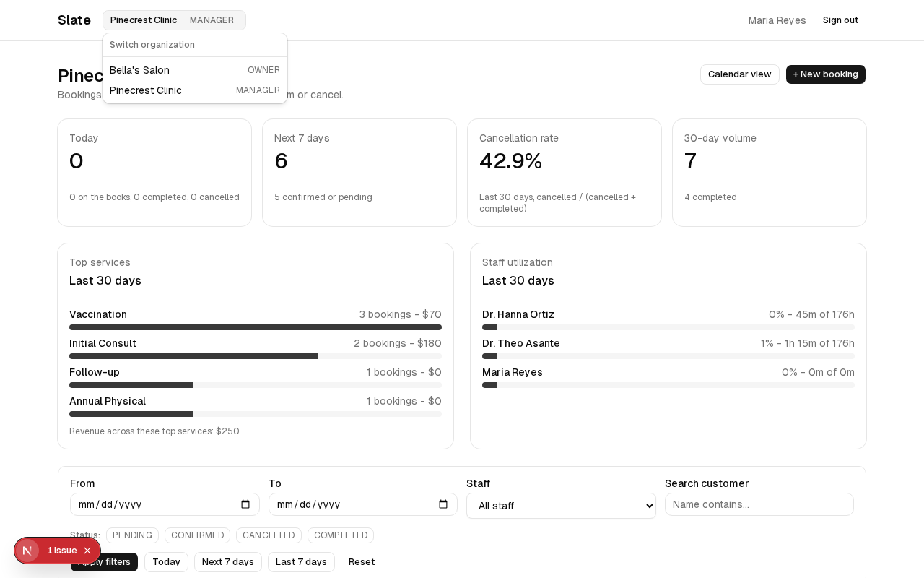The image size is (924, 578).
Task: Apply the Last 7 days filter
Action: pyautogui.click(x=301, y=562)
